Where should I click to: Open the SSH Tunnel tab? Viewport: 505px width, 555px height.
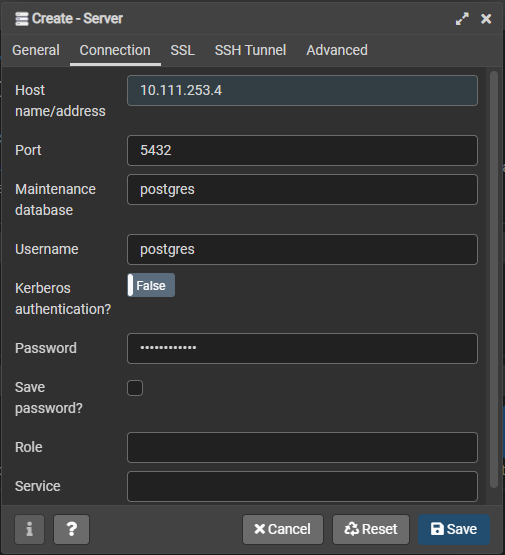[250, 50]
